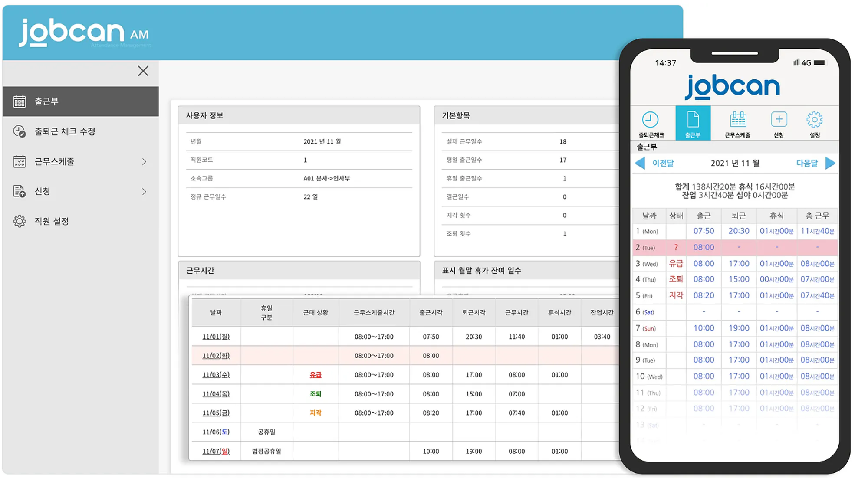
Task: Open the 11/07(일) date link
Action: [216, 451]
